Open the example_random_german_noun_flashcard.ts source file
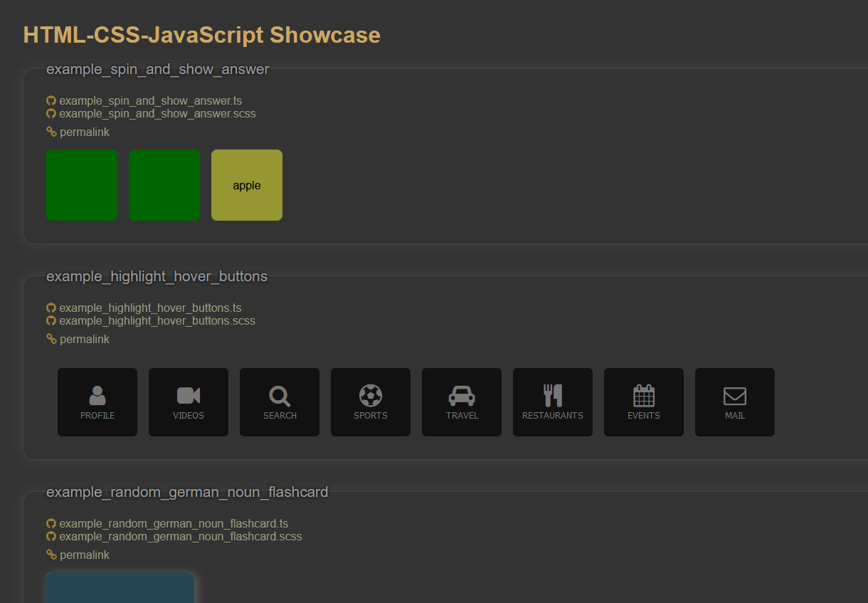This screenshot has height=603, width=868. [x=174, y=523]
